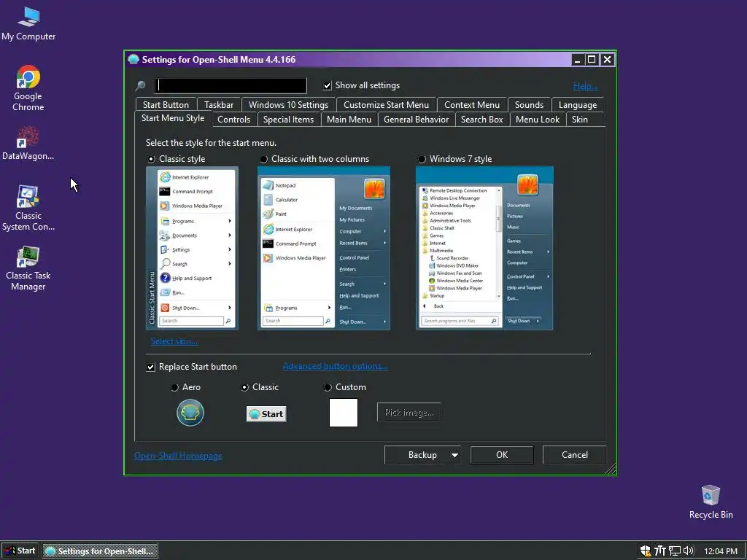Open the Customize Start Menu tab
Viewport: 747px width, 560px height.
(x=386, y=105)
